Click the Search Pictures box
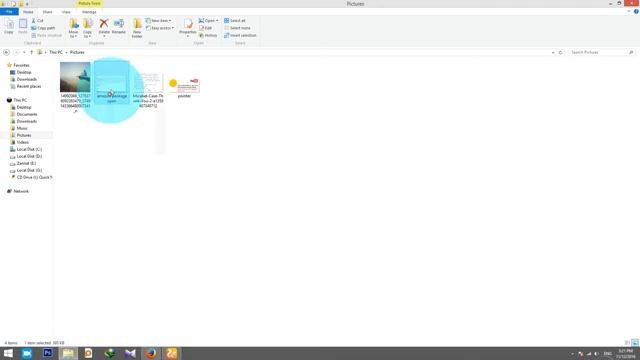 tap(601, 52)
